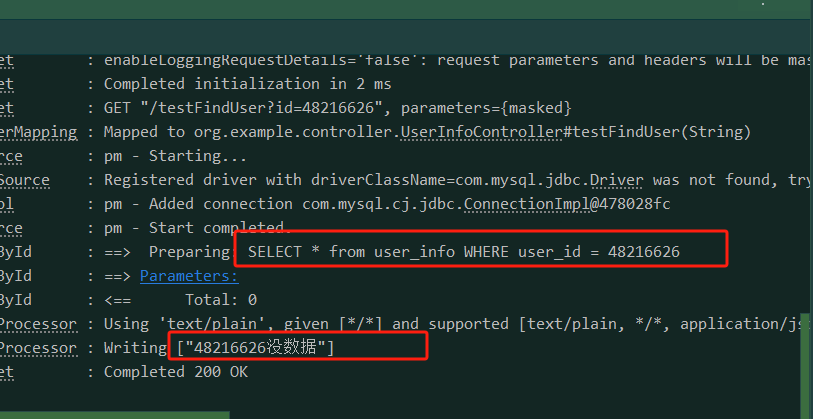Click the pm - Start completed line
813x419 pixels.
[194, 228]
